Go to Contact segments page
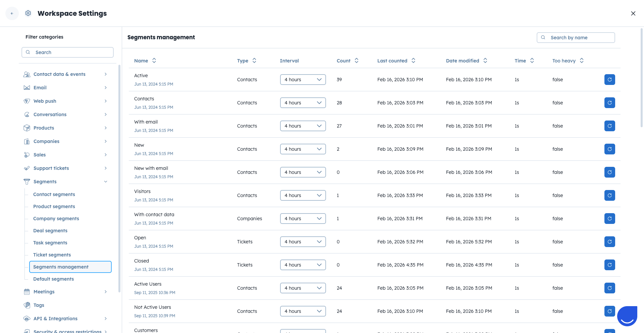Image resolution: width=644 pixels, height=333 pixels. click(54, 194)
